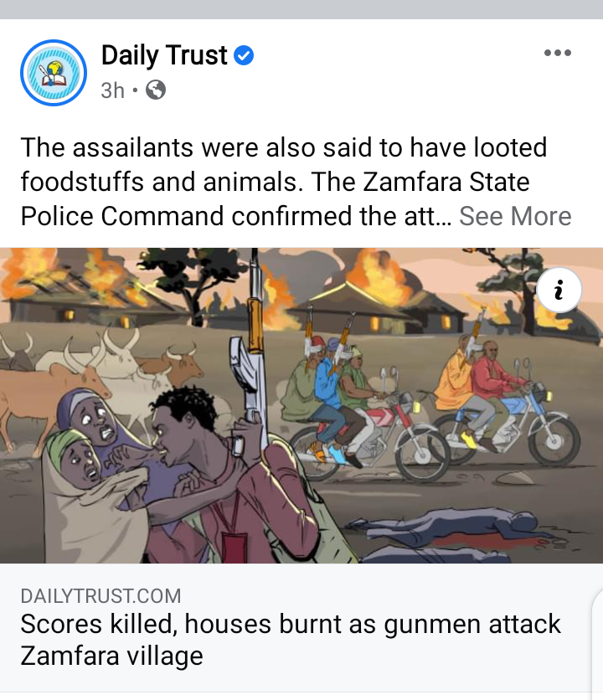Tap the post caption text about assailants
The height and width of the screenshot is (700, 603).
tap(284, 182)
